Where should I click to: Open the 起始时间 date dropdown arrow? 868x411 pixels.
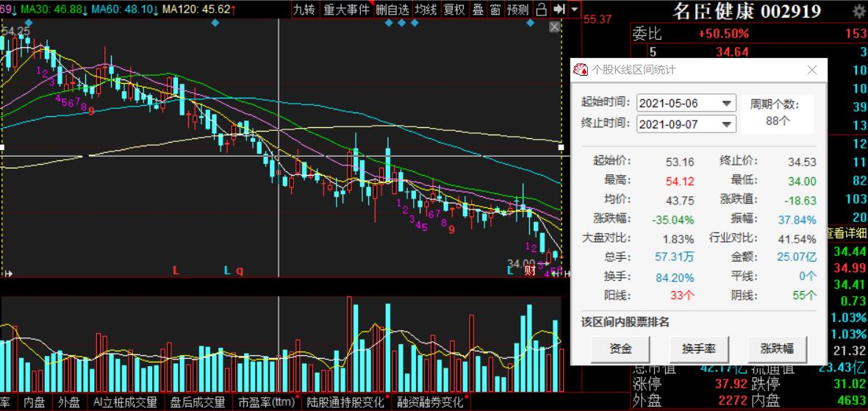(x=726, y=103)
